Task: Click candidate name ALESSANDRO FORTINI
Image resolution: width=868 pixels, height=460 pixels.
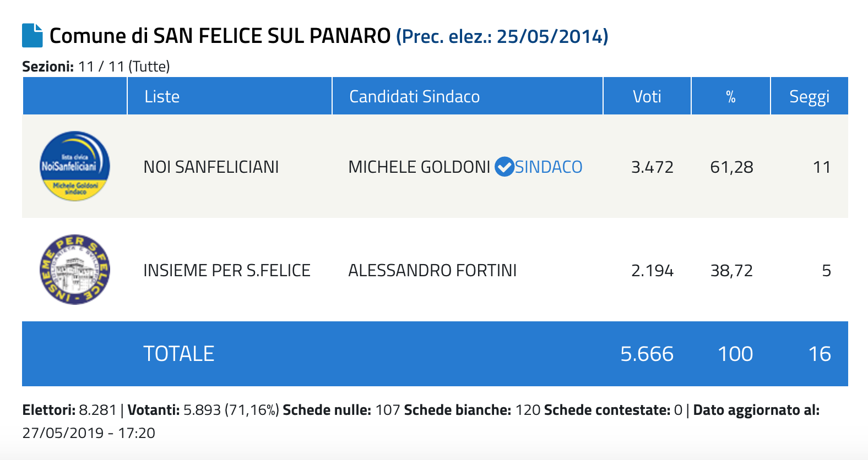Action: [x=432, y=270]
